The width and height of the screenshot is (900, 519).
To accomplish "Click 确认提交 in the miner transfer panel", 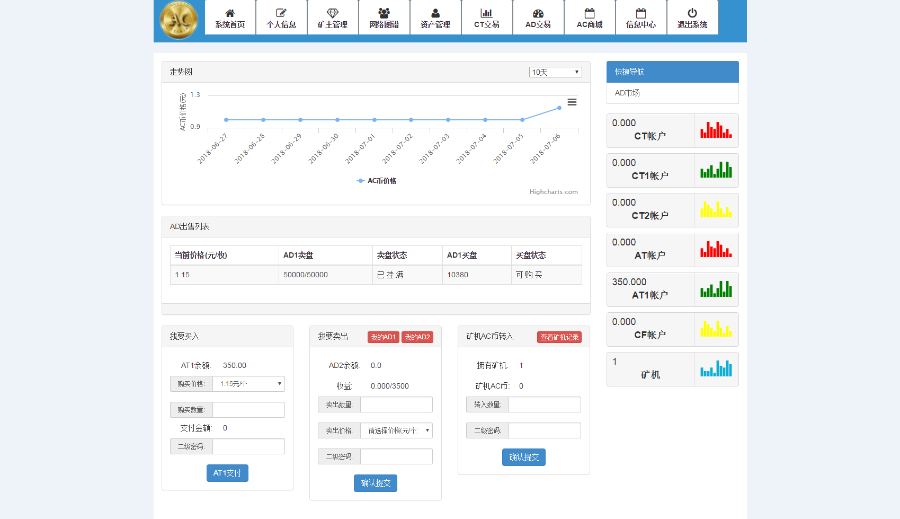I will [523, 457].
